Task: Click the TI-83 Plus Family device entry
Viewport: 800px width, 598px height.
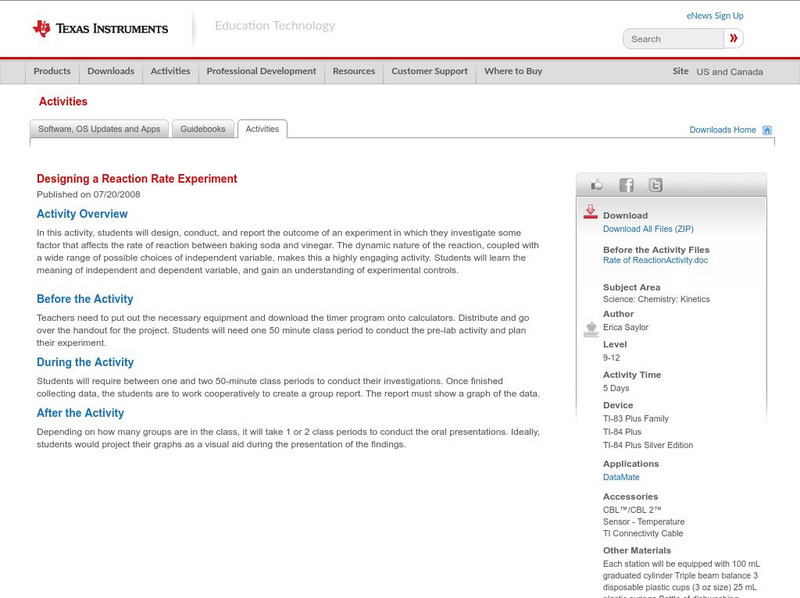Action: [636, 419]
